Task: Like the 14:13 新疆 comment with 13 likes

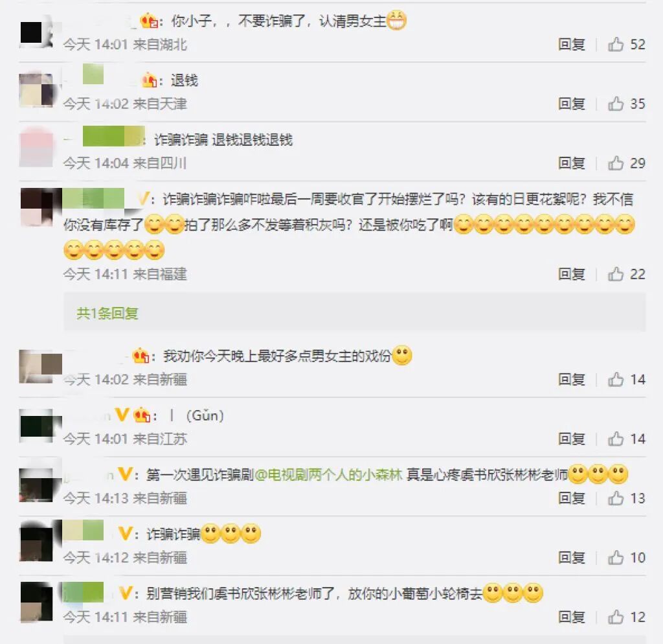Action: click(626, 498)
